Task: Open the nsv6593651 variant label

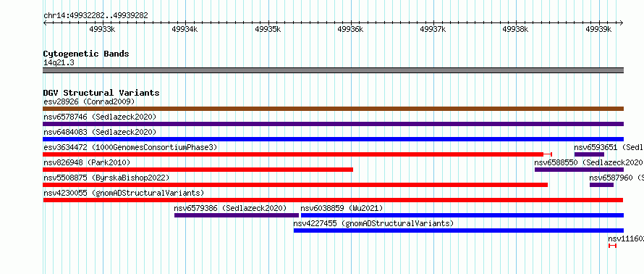Action: [x=609, y=147]
